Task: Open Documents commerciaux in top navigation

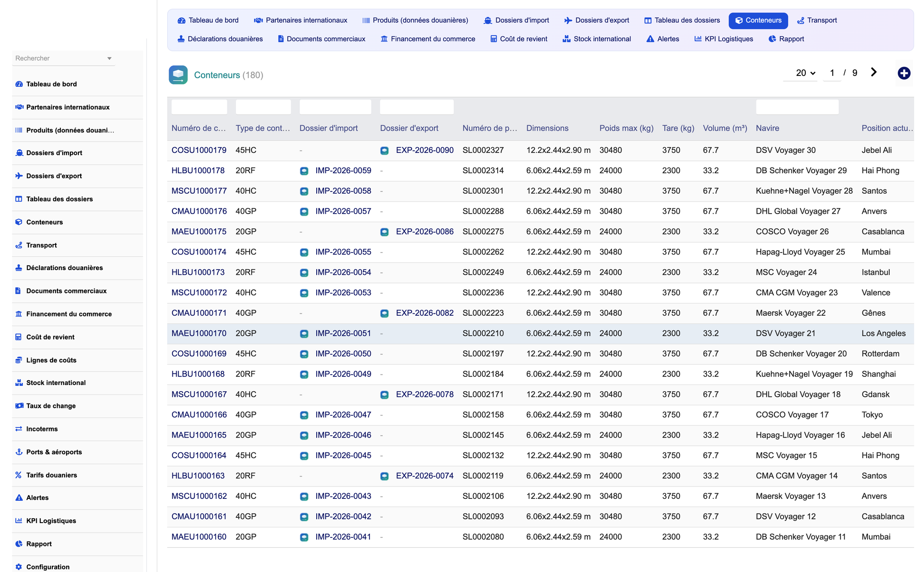Action: coord(321,39)
